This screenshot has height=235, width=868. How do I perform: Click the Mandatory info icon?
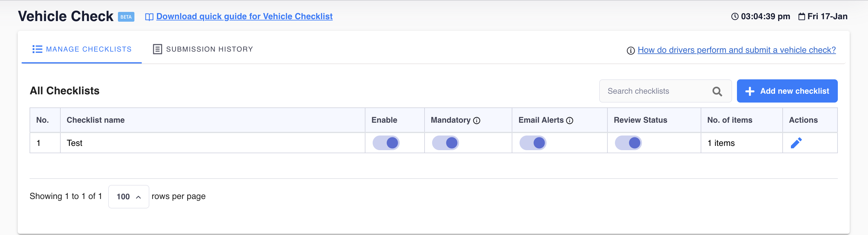tap(476, 121)
